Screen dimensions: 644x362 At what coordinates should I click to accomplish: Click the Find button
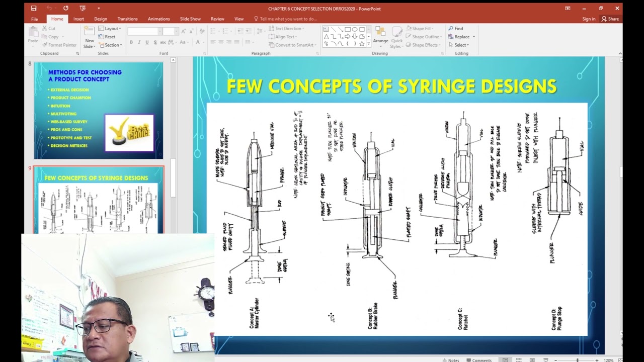click(x=456, y=29)
